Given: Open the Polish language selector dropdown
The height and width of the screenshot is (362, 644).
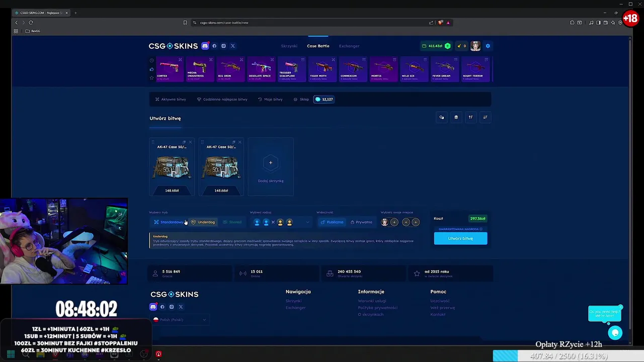Looking at the screenshot, I should [x=179, y=320].
